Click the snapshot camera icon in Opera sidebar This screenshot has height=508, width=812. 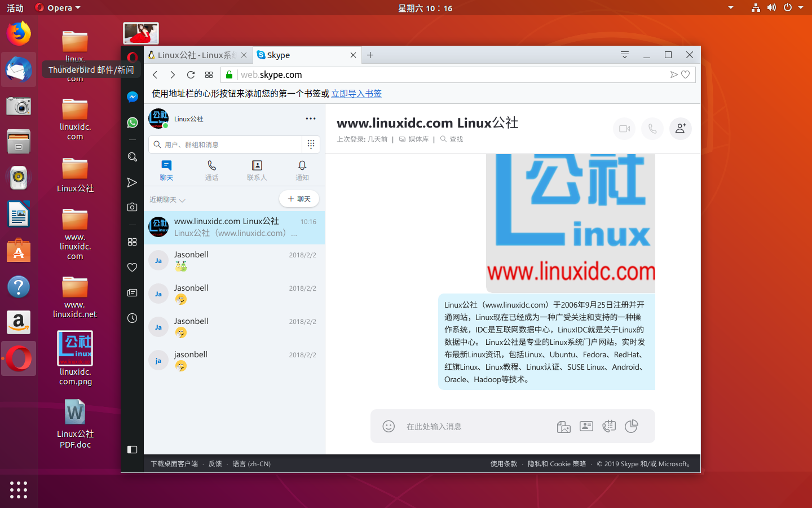[132, 207]
